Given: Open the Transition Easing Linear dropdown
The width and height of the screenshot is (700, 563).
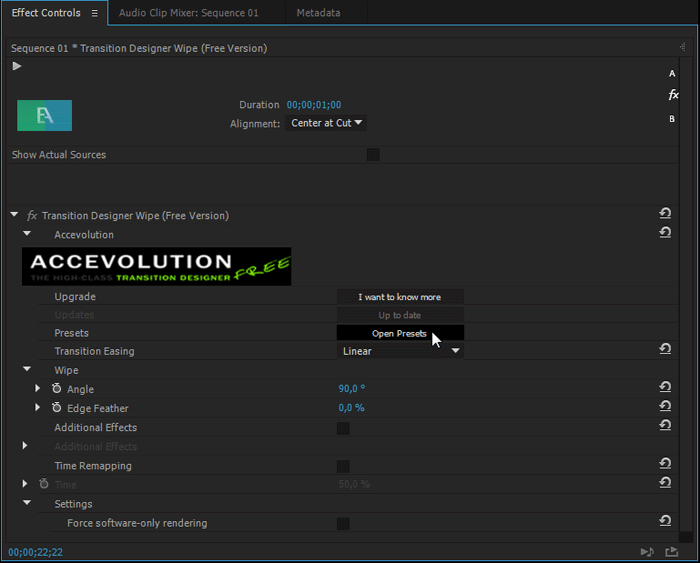Looking at the screenshot, I should (400, 351).
